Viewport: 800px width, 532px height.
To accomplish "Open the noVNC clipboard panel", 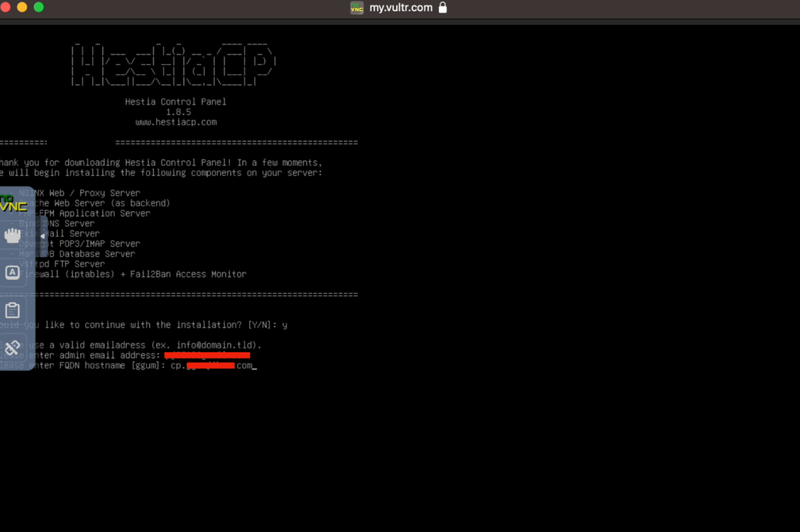I will pos(12,310).
